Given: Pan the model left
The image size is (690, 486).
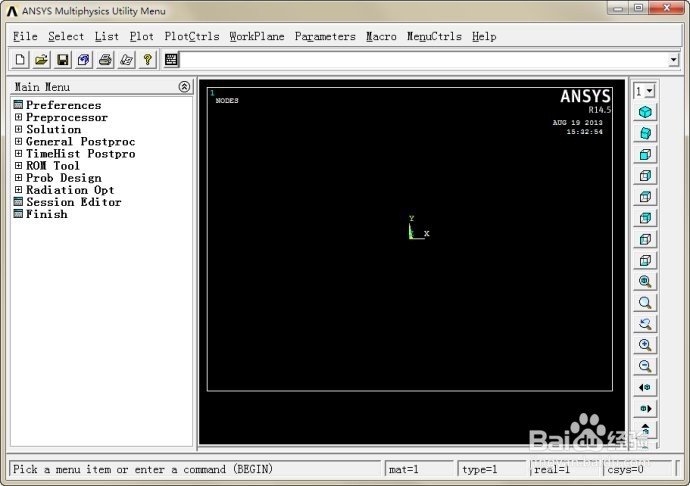Looking at the screenshot, I should tap(645, 387).
